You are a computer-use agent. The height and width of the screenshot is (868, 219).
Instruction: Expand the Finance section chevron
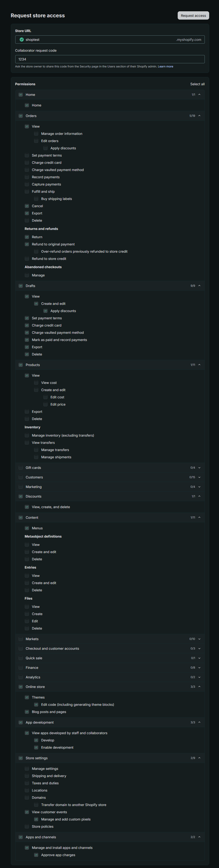point(199,668)
